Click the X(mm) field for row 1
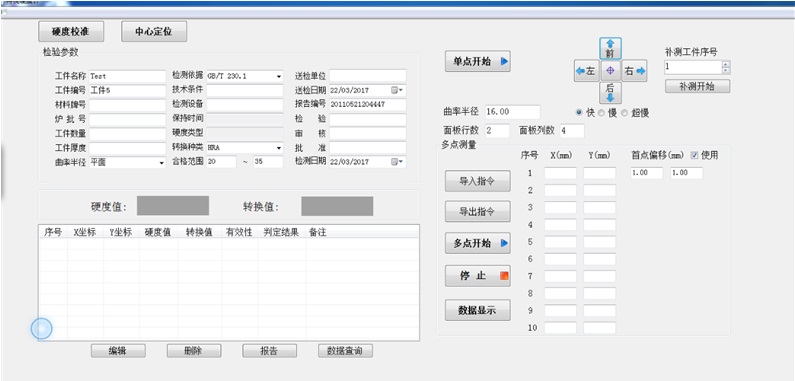Screen dimensions: 795x381 point(560,173)
